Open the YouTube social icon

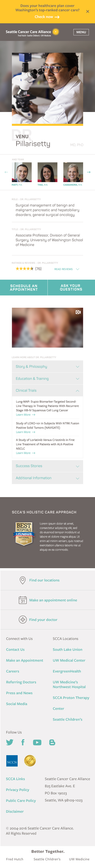(x=37, y=742)
